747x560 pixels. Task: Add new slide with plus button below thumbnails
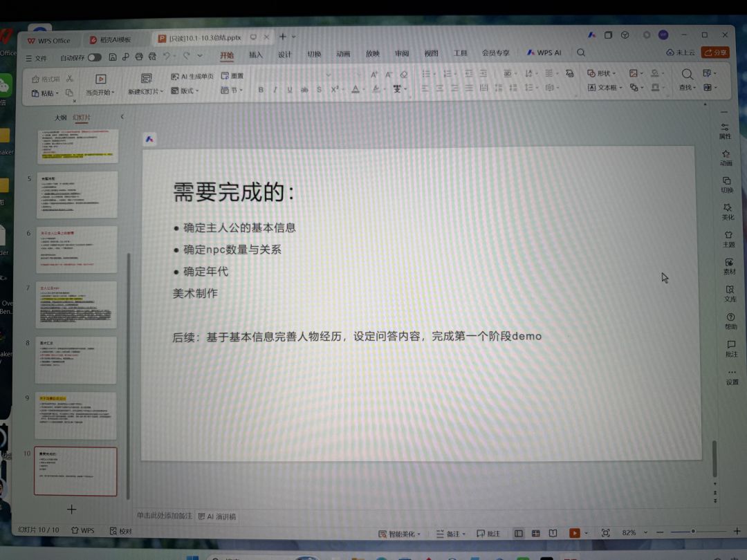[71, 510]
